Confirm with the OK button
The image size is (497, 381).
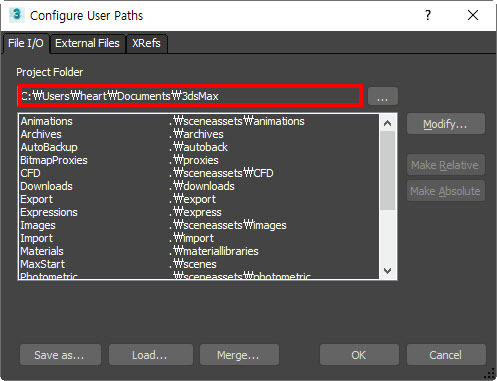click(x=359, y=355)
